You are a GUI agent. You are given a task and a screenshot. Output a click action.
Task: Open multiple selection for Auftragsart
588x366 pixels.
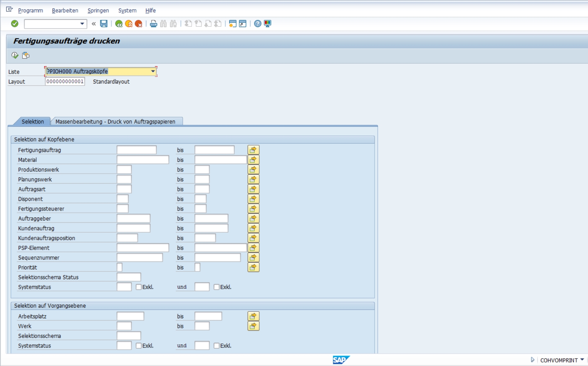pyautogui.click(x=253, y=189)
